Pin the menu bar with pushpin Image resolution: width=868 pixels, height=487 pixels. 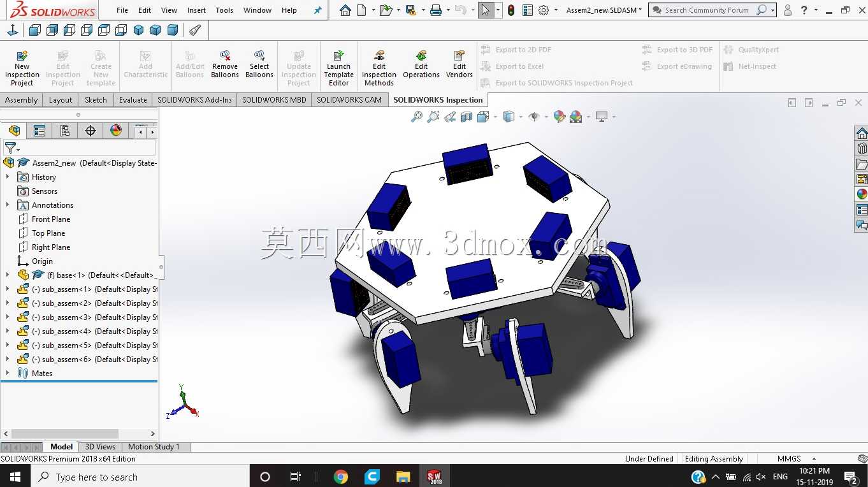click(x=317, y=10)
